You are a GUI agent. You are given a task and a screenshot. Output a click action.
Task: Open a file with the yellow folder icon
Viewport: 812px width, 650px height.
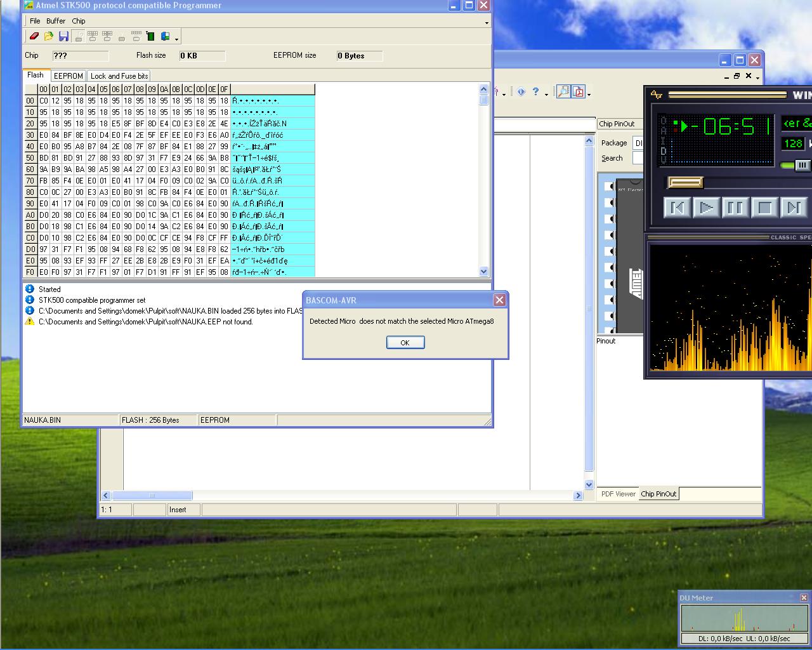tap(49, 37)
